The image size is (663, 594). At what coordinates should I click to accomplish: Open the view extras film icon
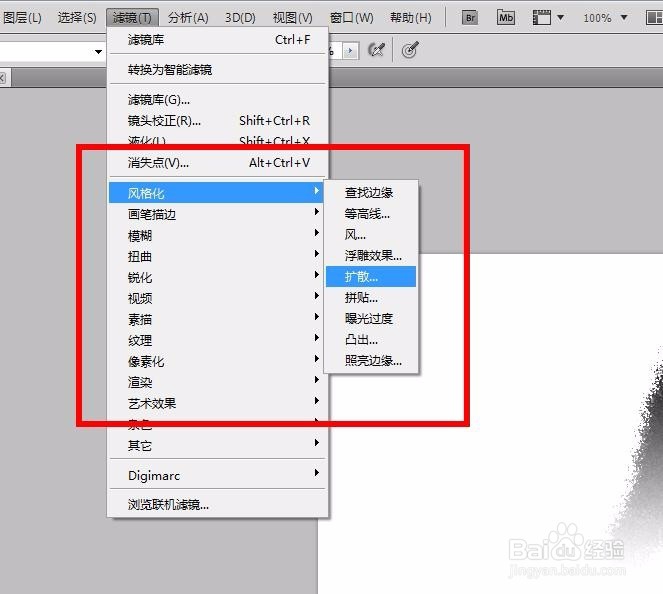[x=542, y=18]
